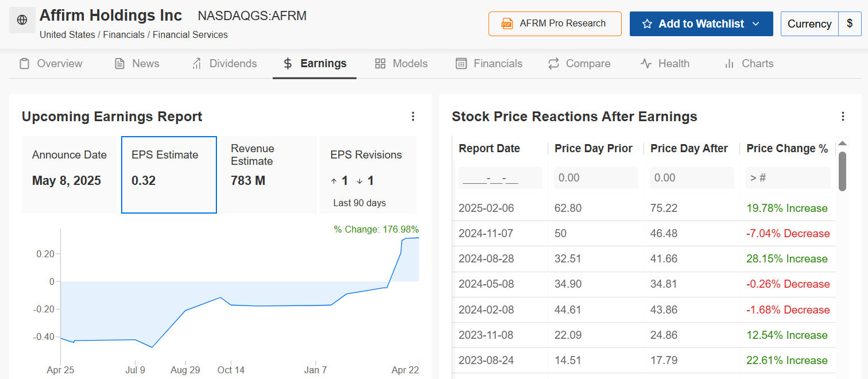Viewport: 868px width, 379px height.
Task: Click the PDF icon in AFRM Pro Research
Action: [x=507, y=24]
